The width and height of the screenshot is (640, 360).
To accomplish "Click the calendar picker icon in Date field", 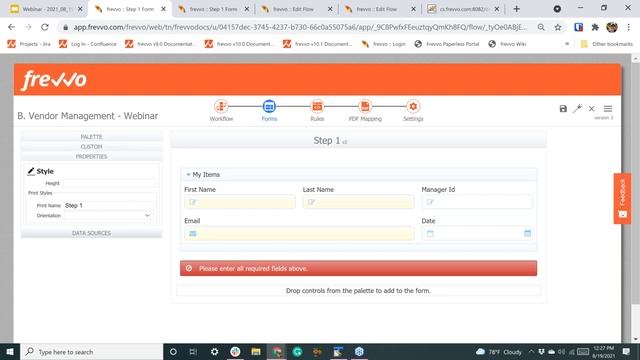I will pos(527,233).
